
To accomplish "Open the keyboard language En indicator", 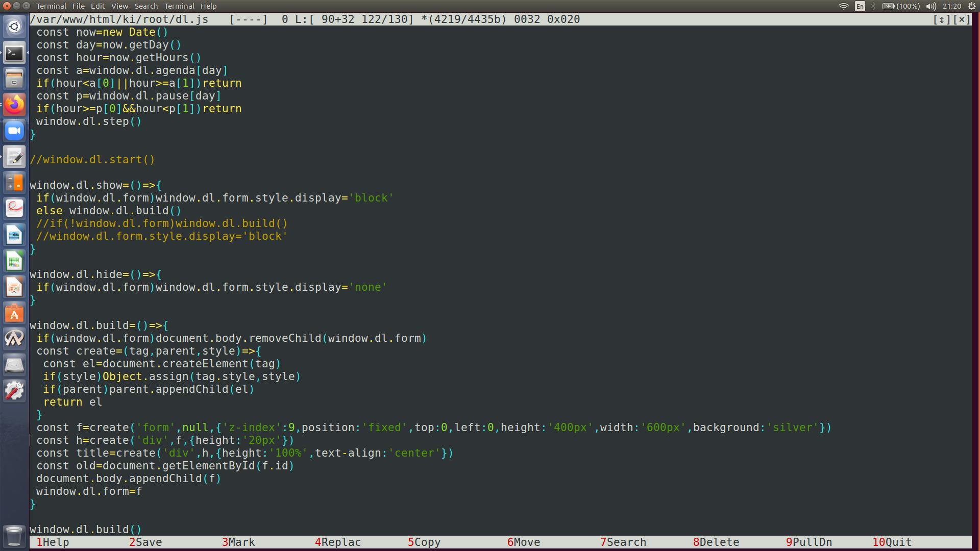I will coord(860,6).
